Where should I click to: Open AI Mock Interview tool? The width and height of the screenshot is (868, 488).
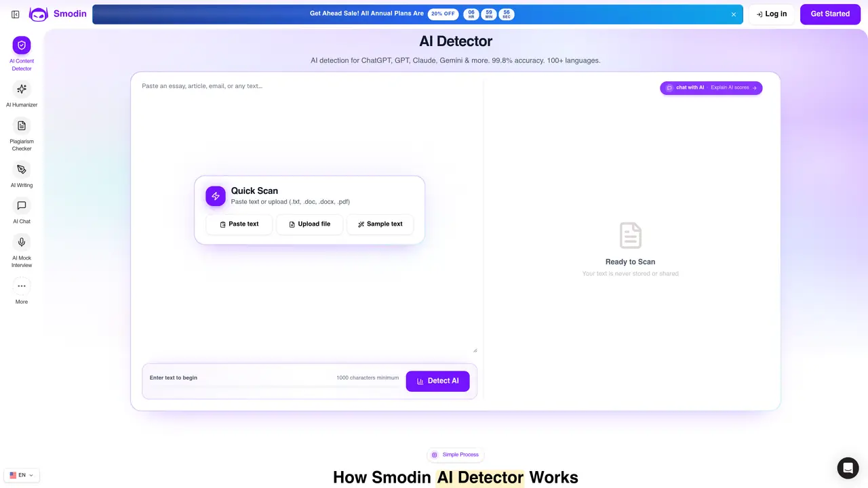22,251
